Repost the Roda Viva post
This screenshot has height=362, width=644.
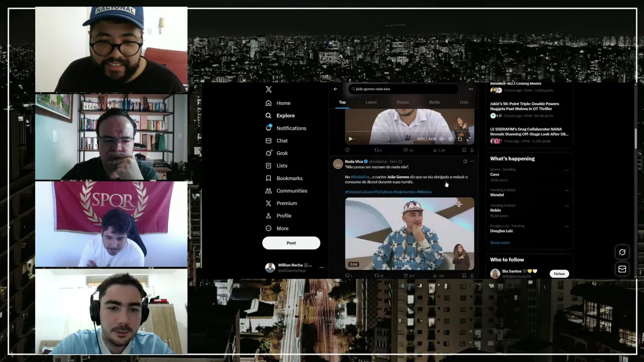pyautogui.click(x=378, y=276)
